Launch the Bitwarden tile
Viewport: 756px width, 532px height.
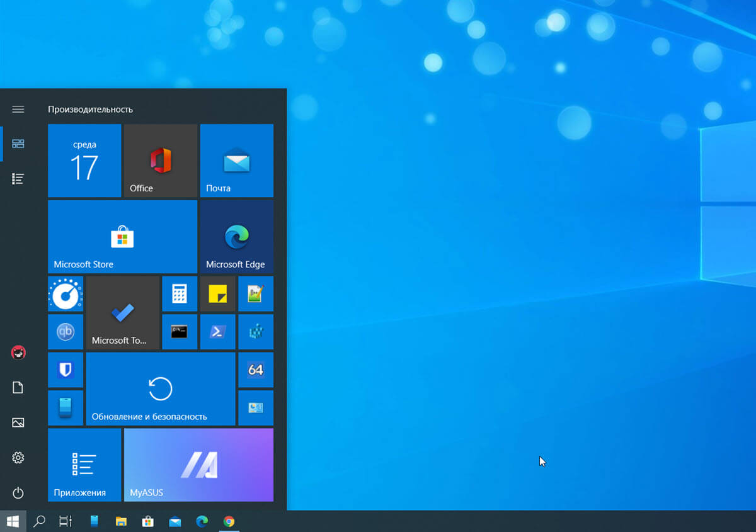[x=66, y=370]
